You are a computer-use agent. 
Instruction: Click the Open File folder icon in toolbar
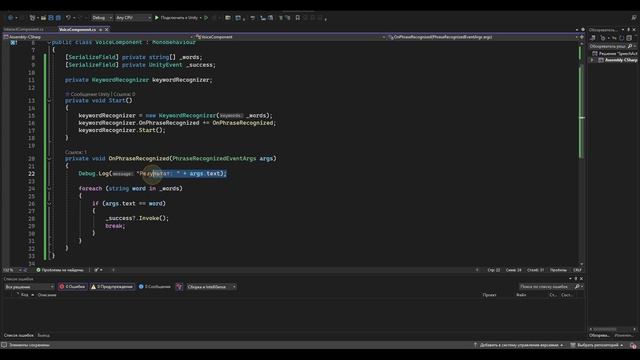[43, 18]
